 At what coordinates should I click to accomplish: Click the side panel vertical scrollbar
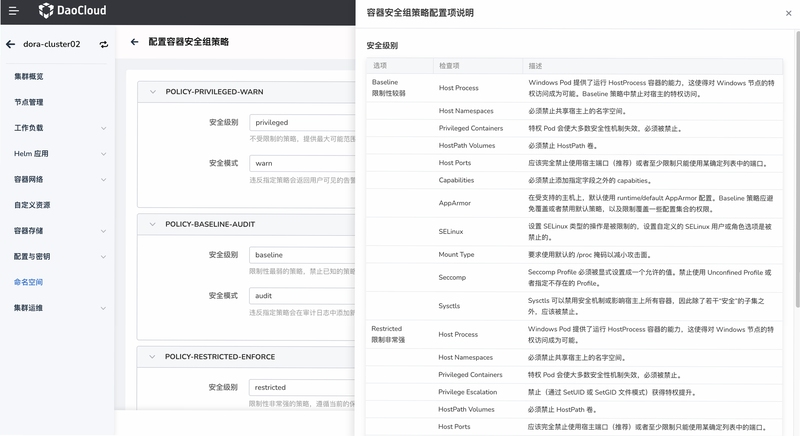[x=797, y=168]
